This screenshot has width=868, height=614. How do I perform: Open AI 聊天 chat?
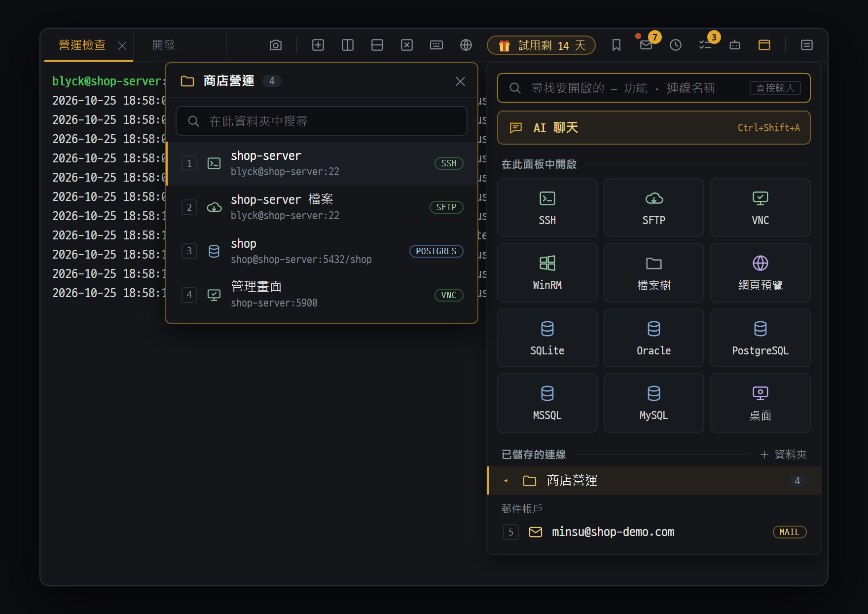coord(654,128)
